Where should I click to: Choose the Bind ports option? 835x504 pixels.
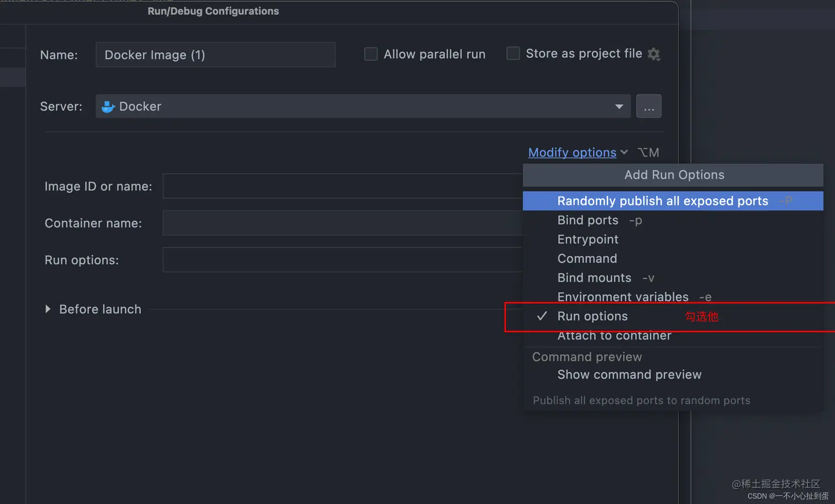[673, 220]
